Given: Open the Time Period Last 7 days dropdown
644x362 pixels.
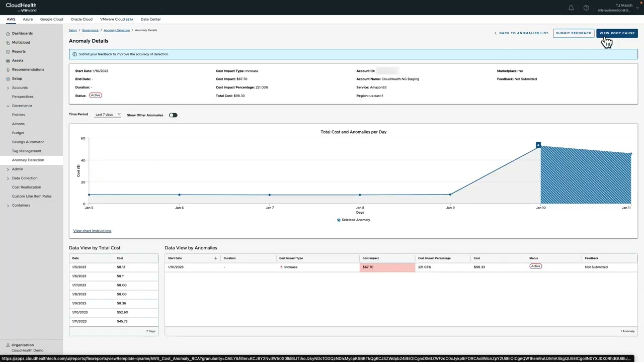Looking at the screenshot, I should pyautogui.click(x=108, y=115).
